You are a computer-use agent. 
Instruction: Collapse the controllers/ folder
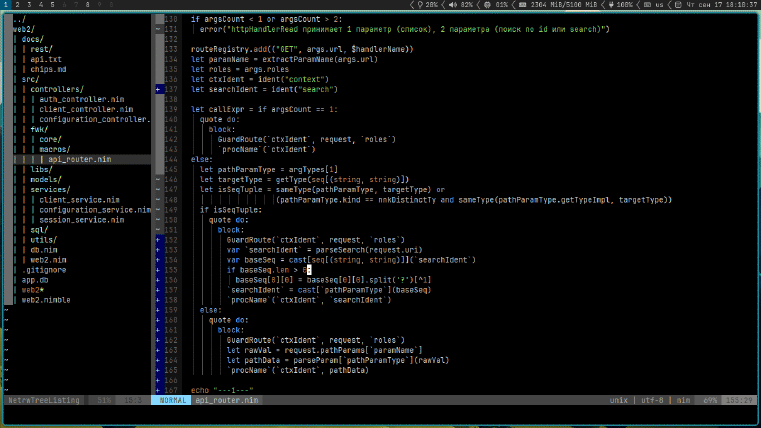57,89
